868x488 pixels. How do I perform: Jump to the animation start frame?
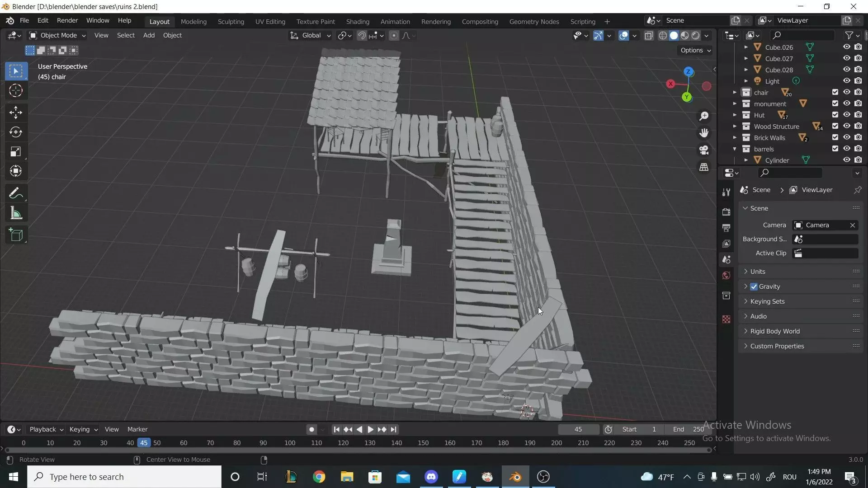(x=336, y=429)
